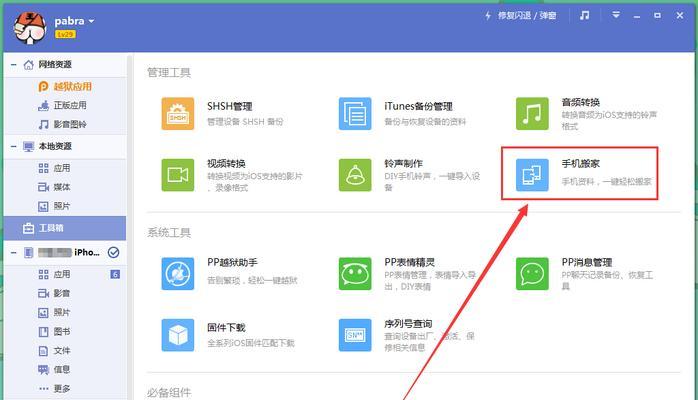Click the app count badge 6
698x400 pixels.
[x=115, y=274]
